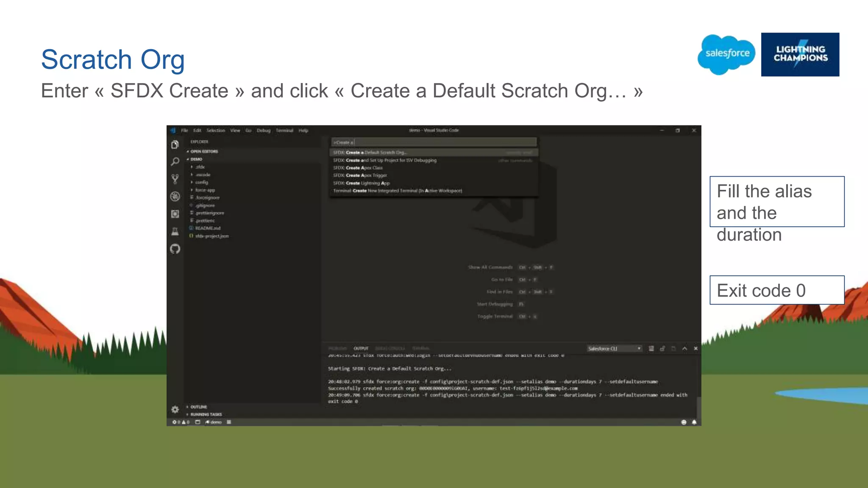The height and width of the screenshot is (488, 868).
Task: Switch to the PROBLEMS panel tab
Action: pyautogui.click(x=337, y=349)
